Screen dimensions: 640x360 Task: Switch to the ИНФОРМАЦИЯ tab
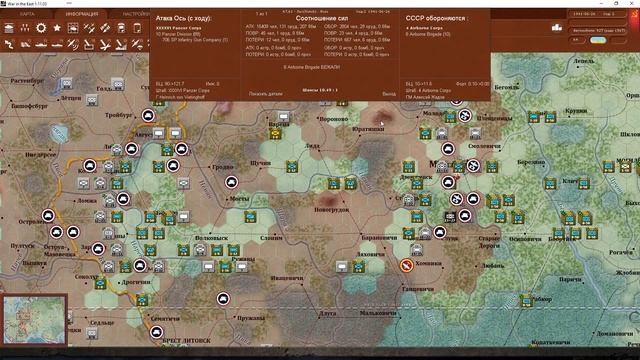82,14
